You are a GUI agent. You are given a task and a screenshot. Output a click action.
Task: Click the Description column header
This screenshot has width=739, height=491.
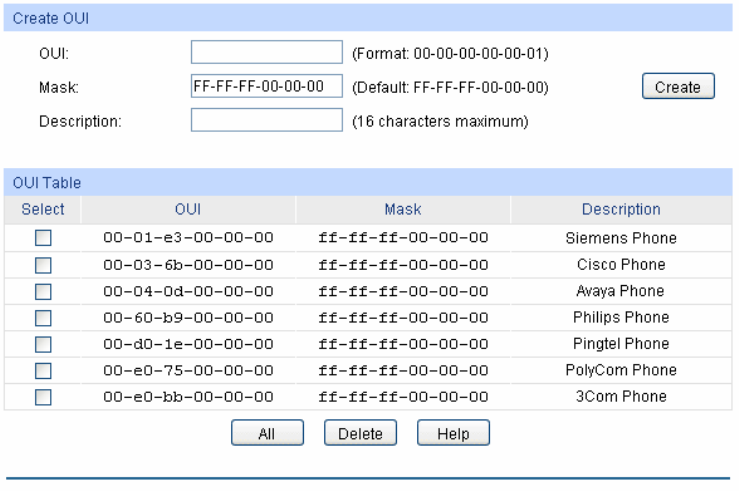621,209
